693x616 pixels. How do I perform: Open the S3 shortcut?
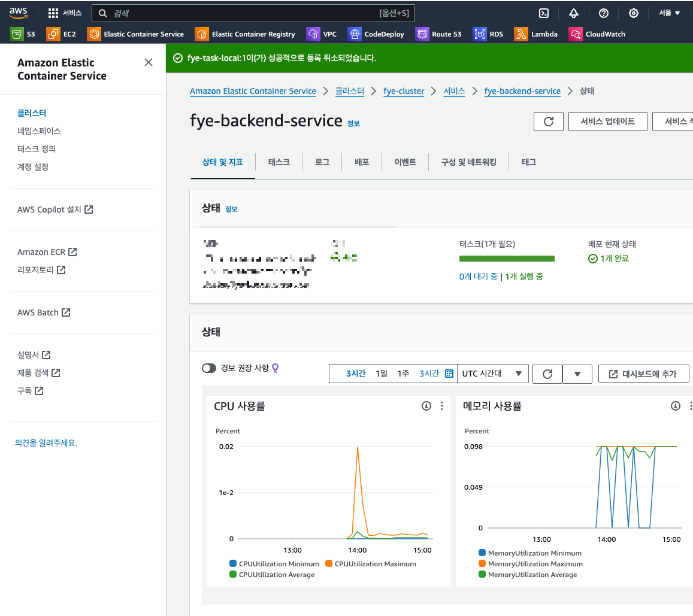23,34
